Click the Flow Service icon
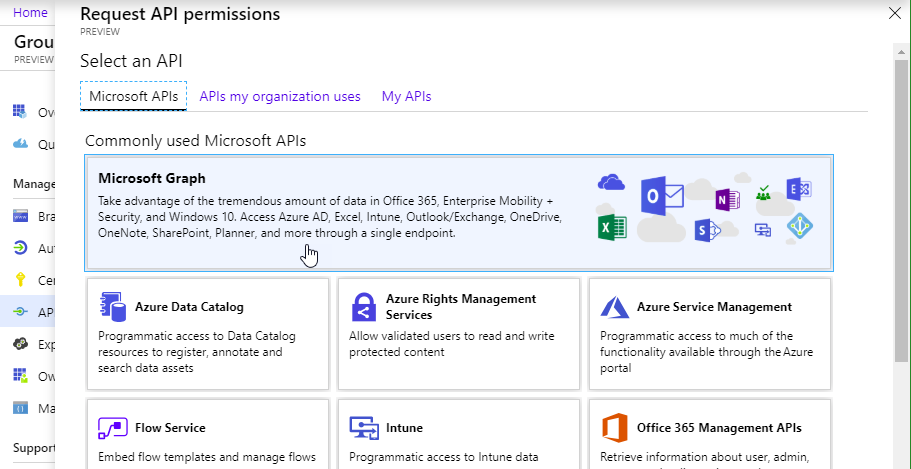Screen dimensions: 911x469 tap(112, 428)
